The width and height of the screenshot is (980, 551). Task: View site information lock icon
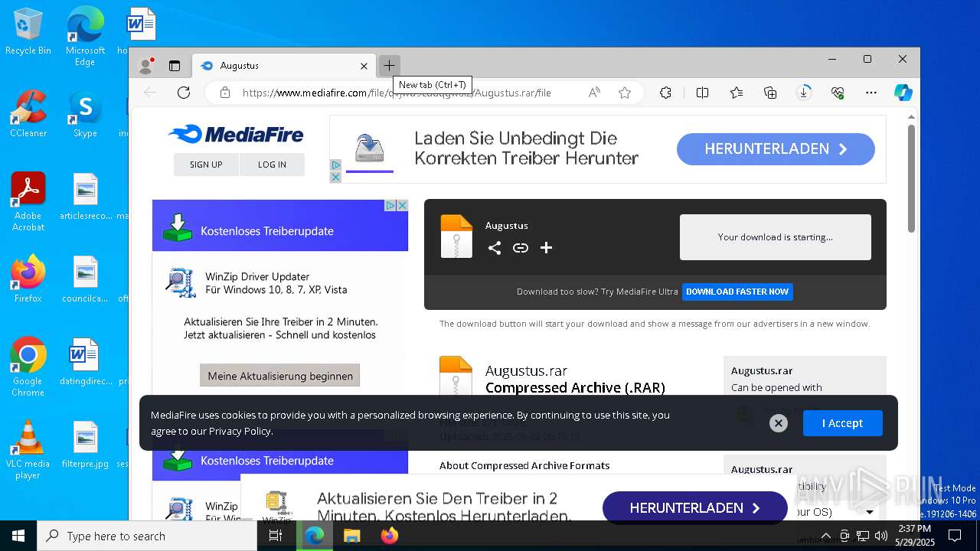point(225,93)
